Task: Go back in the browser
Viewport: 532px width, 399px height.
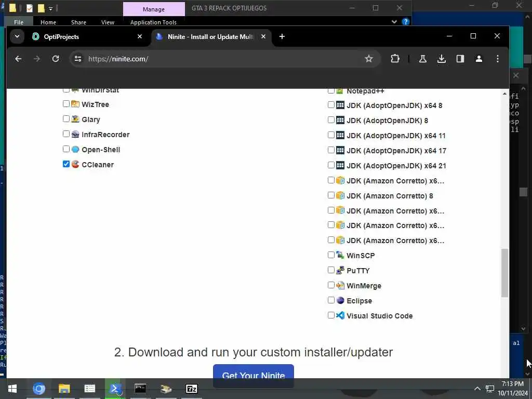Action: point(18,59)
